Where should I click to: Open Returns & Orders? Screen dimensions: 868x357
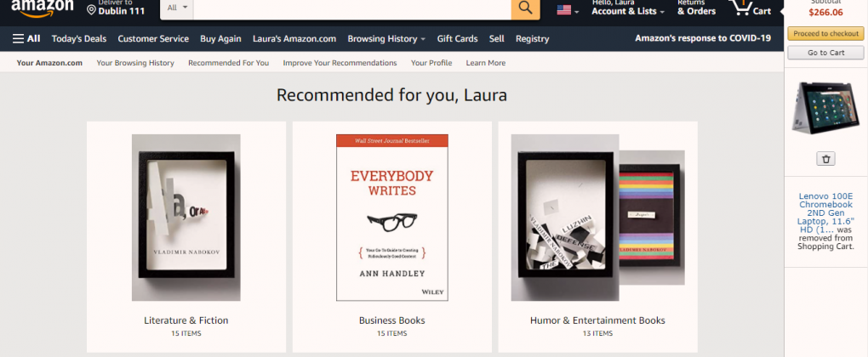coord(696,8)
